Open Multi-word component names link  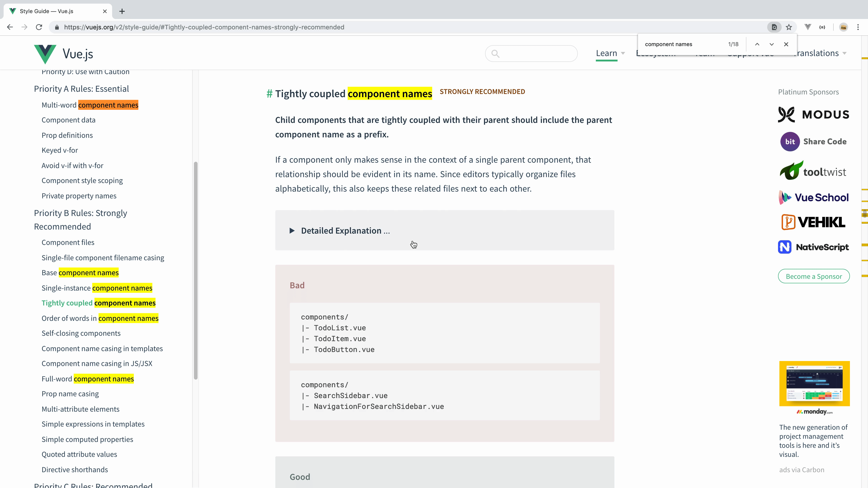tap(90, 105)
